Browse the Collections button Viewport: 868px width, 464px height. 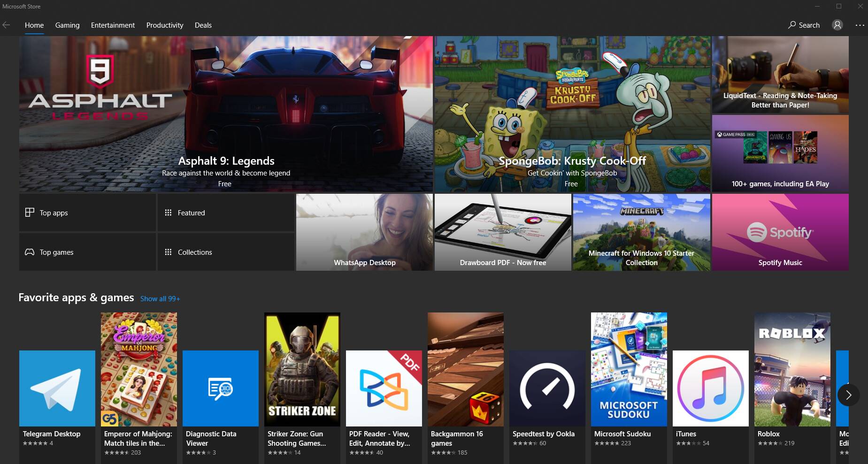226,252
